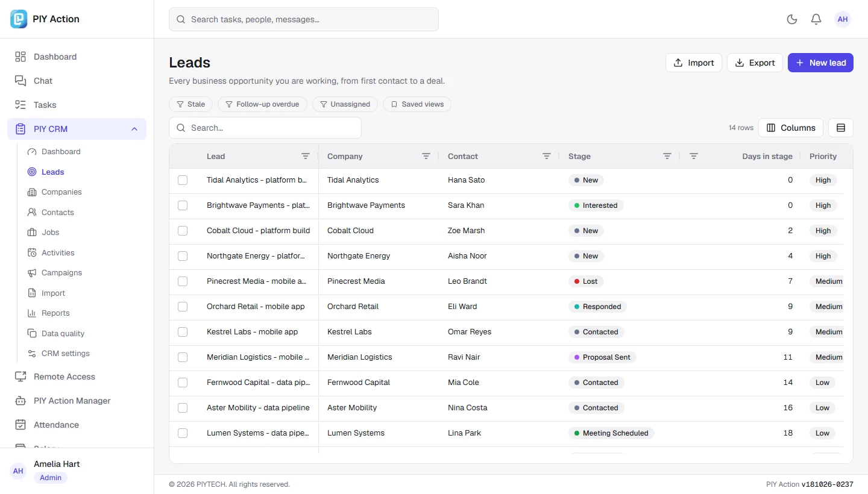This screenshot has height=494, width=868.
Task: Click the Tasks checklist icon
Action: 20,105
